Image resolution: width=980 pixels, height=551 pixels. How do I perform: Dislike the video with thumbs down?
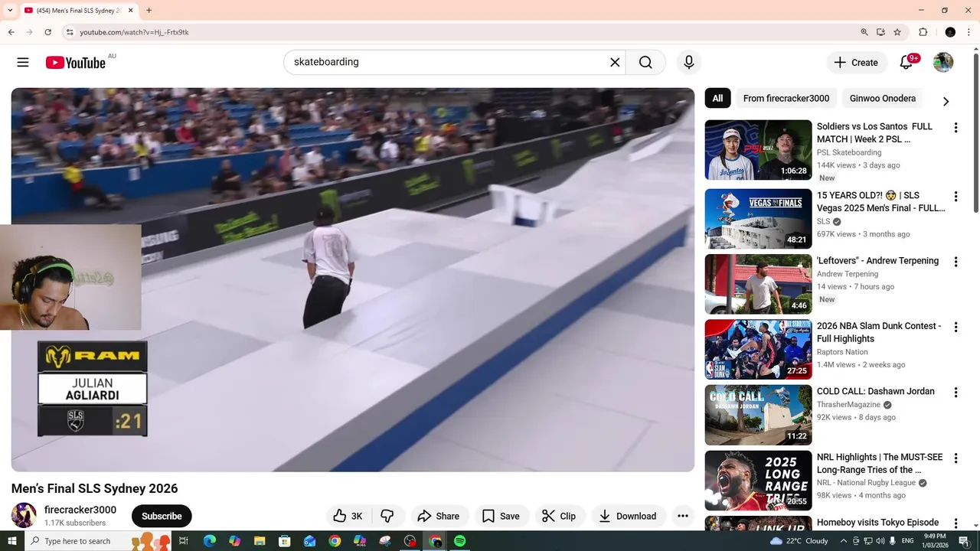tap(387, 516)
